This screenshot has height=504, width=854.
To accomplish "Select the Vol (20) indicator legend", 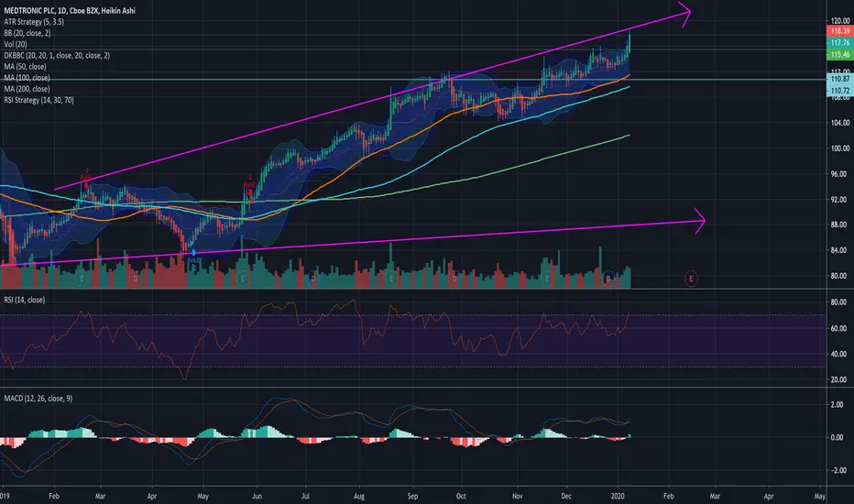I will pyautogui.click(x=16, y=44).
